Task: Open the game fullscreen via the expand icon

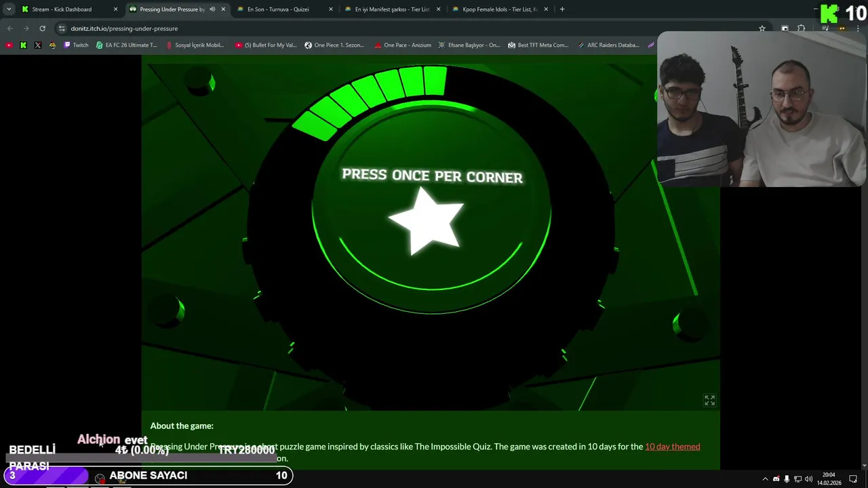Action: click(x=709, y=401)
